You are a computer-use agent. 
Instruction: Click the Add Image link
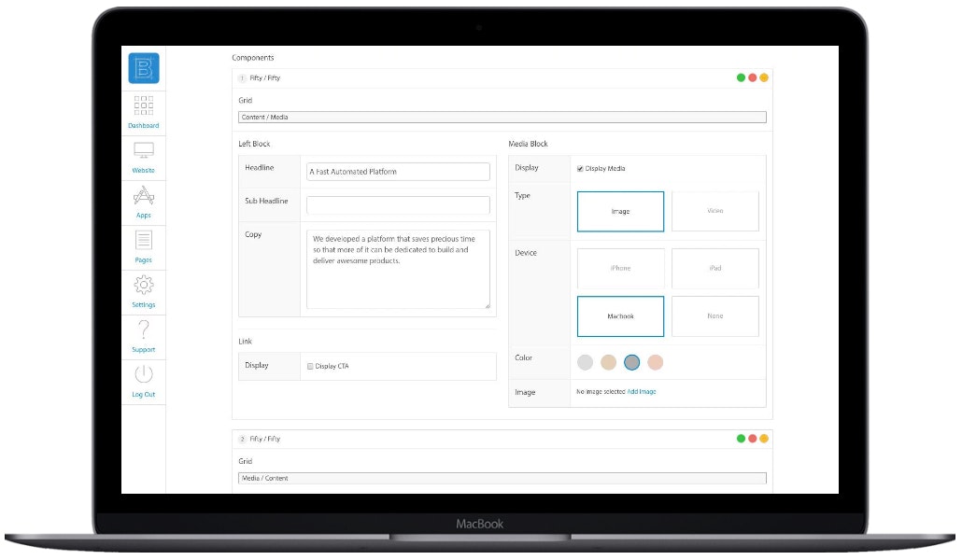coord(641,391)
